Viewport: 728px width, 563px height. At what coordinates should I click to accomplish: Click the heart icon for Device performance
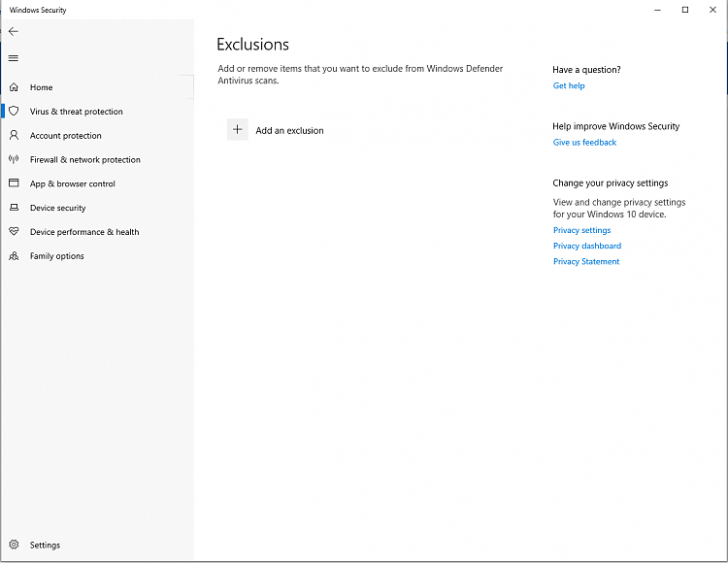14,231
